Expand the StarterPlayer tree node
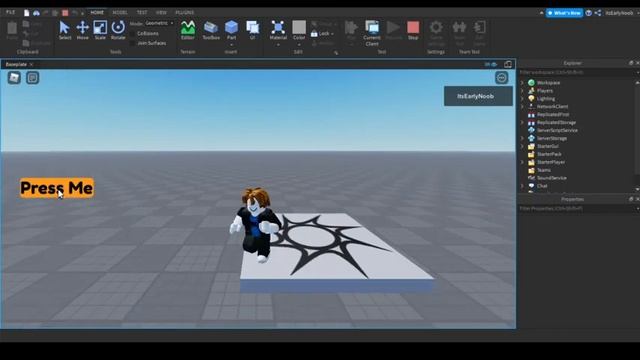The width and height of the screenshot is (640, 360). (522, 162)
